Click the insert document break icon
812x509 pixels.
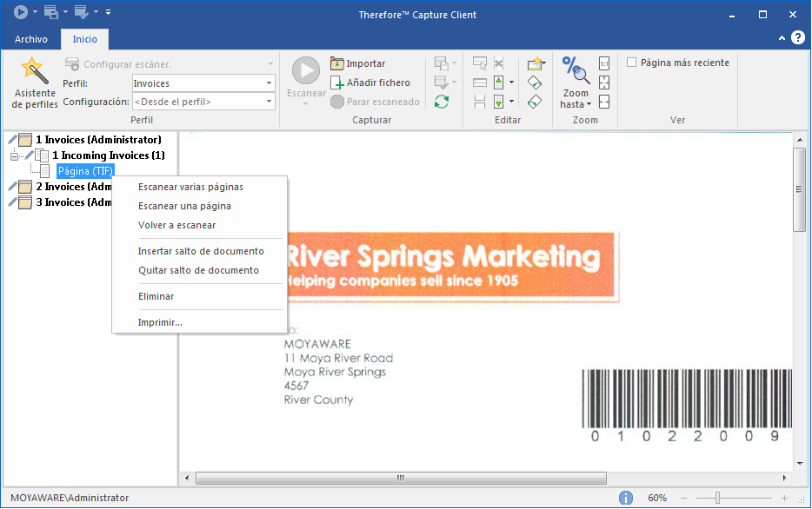pos(480,83)
